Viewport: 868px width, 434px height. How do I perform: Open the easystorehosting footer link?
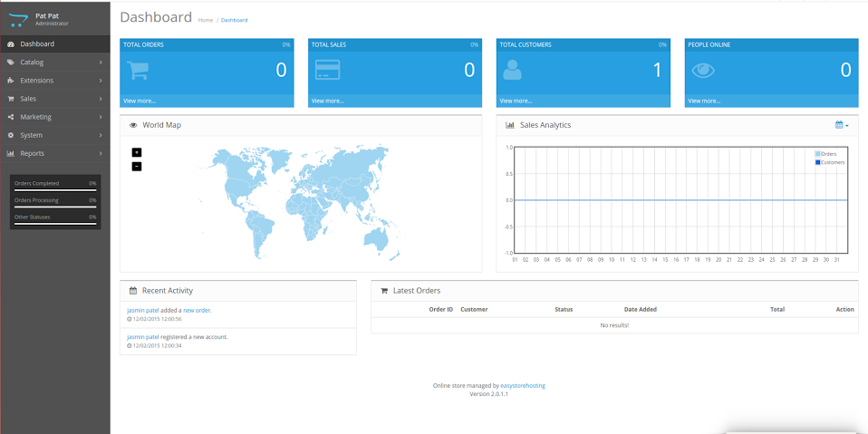[523, 386]
